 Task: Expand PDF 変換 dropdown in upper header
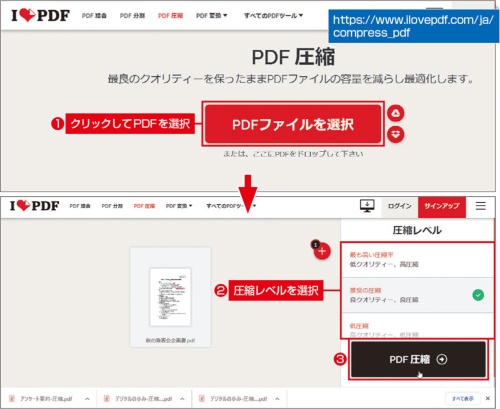(x=211, y=16)
